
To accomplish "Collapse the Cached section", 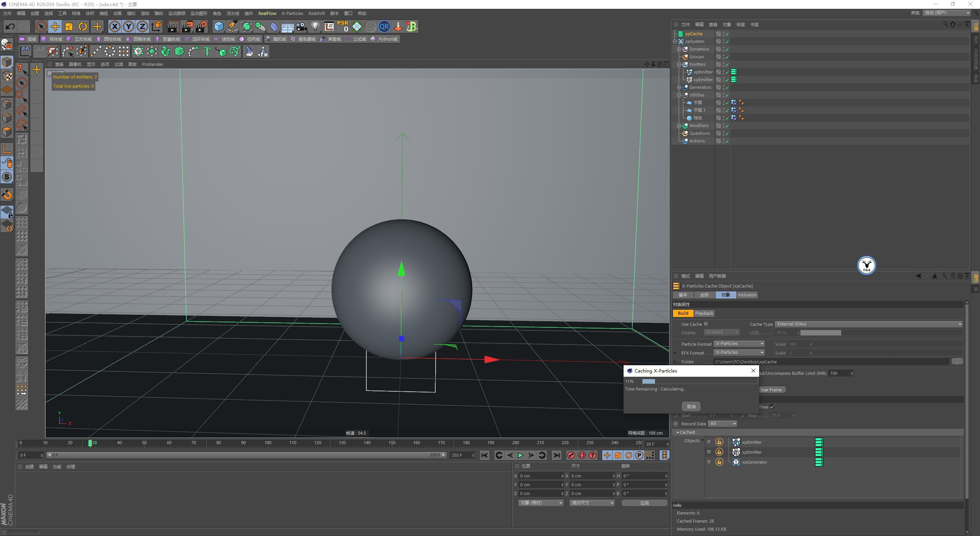I will point(678,432).
